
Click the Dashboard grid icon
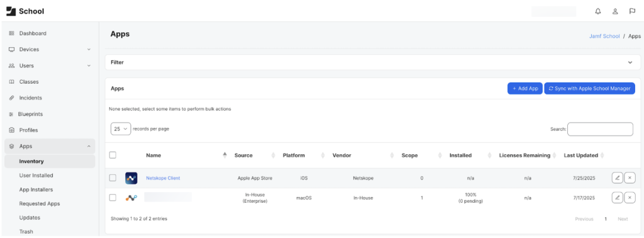tap(11, 33)
